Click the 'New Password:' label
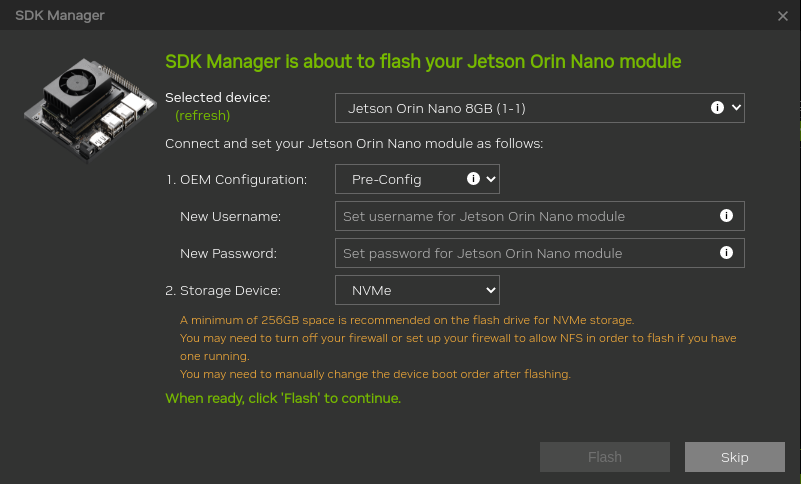The image size is (801, 484). point(228,253)
